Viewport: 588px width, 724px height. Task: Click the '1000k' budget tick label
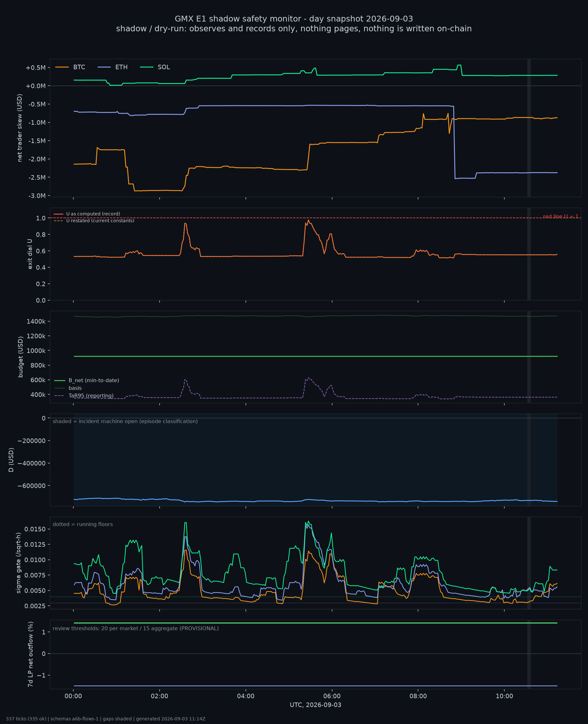36,351
